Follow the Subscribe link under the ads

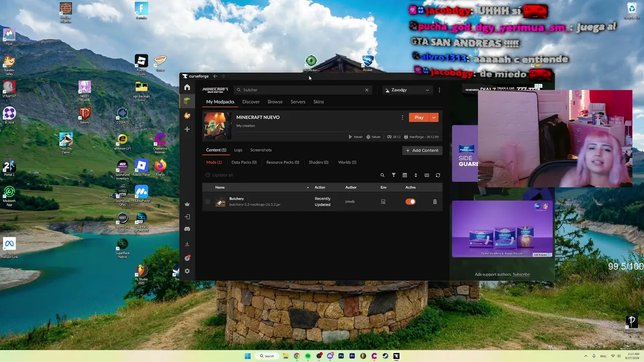[521, 275]
